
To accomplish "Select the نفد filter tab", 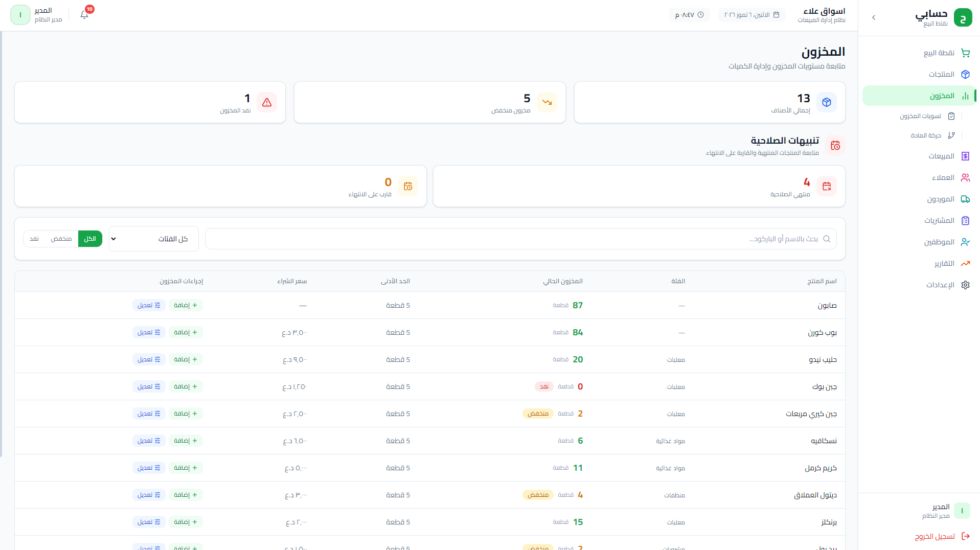I will pyautogui.click(x=34, y=239).
